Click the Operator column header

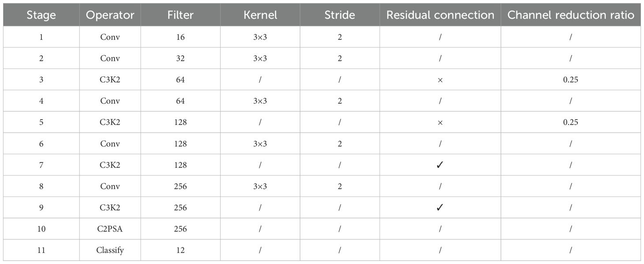pyautogui.click(x=110, y=15)
